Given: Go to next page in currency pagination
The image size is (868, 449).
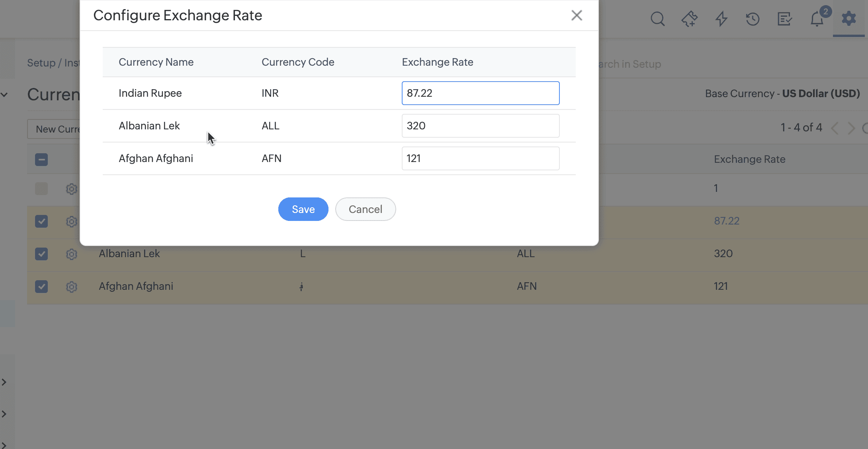Looking at the screenshot, I should [852, 128].
